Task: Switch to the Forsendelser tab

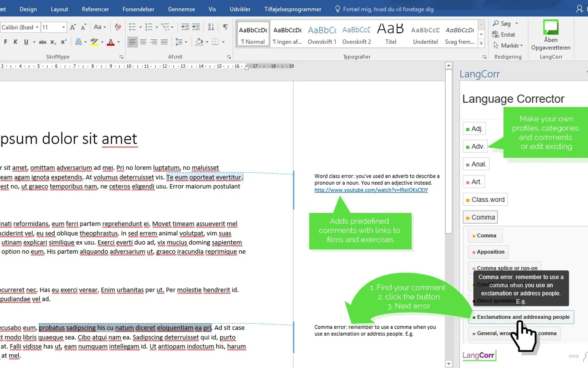Action: tap(138, 9)
